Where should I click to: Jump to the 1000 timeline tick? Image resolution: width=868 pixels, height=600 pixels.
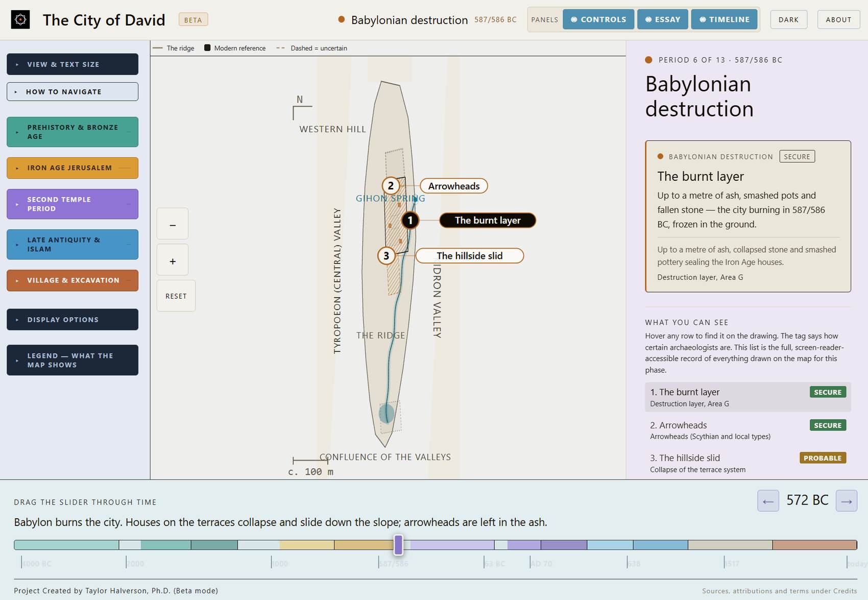pyautogui.click(x=280, y=564)
